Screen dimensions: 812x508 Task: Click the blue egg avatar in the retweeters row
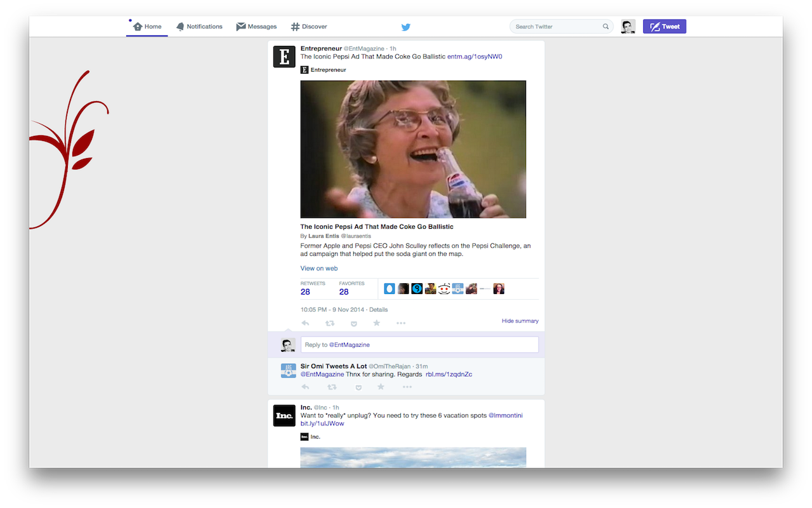point(390,289)
